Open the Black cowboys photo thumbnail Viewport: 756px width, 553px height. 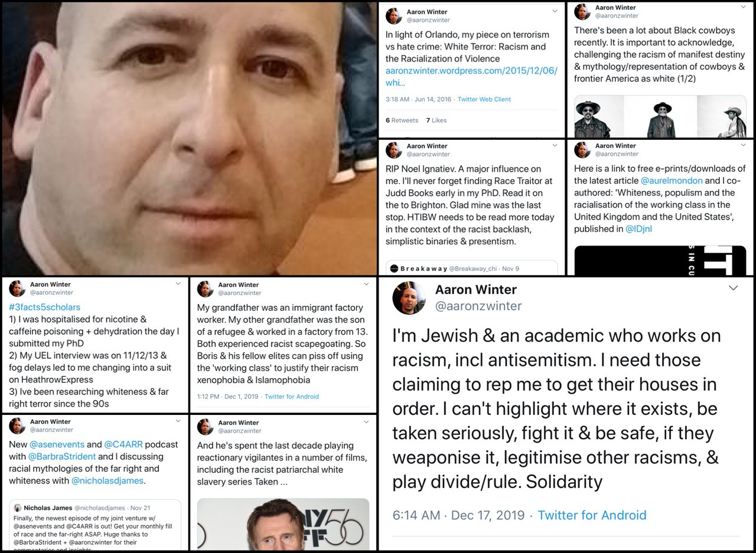660,116
